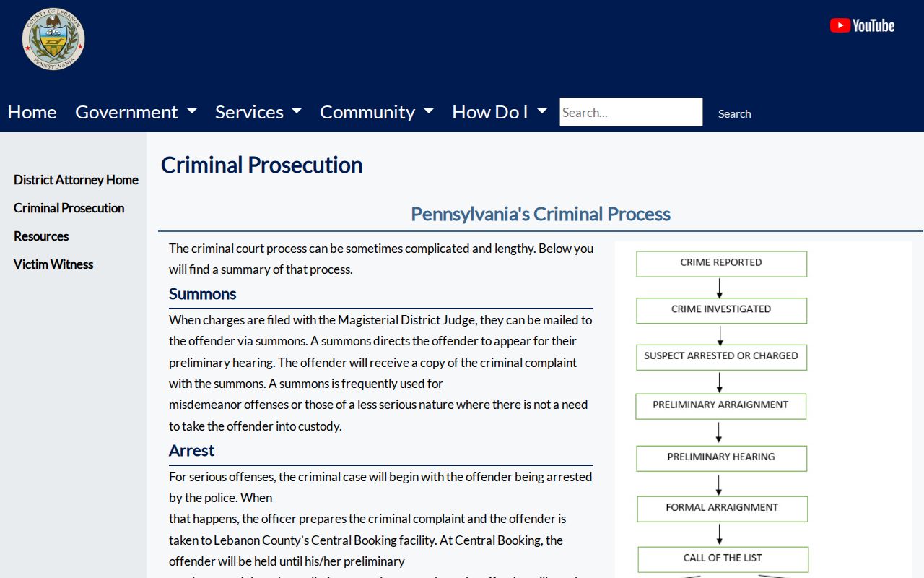Click the Pennsylvania's Criminal Process heading

click(541, 214)
